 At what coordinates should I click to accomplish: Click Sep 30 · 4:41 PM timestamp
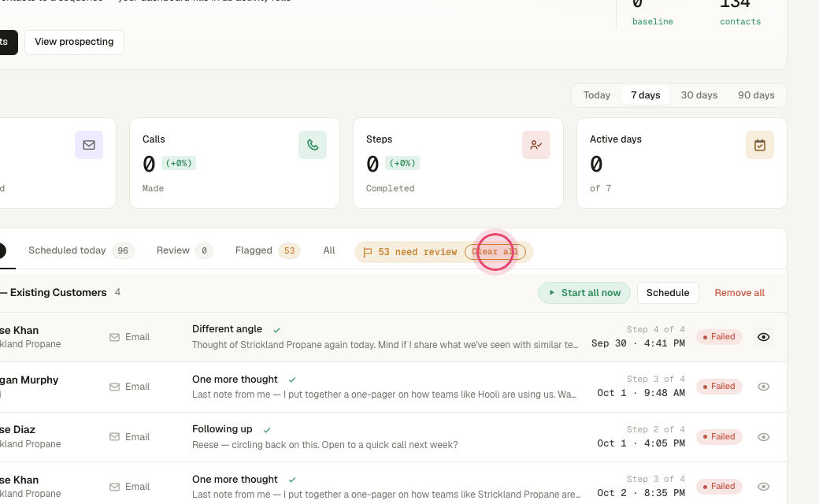click(x=638, y=343)
